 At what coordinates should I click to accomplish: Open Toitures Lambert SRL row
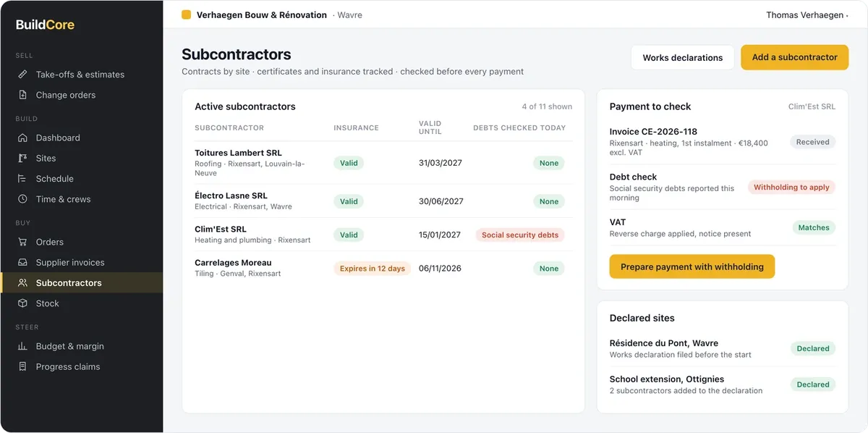click(383, 163)
